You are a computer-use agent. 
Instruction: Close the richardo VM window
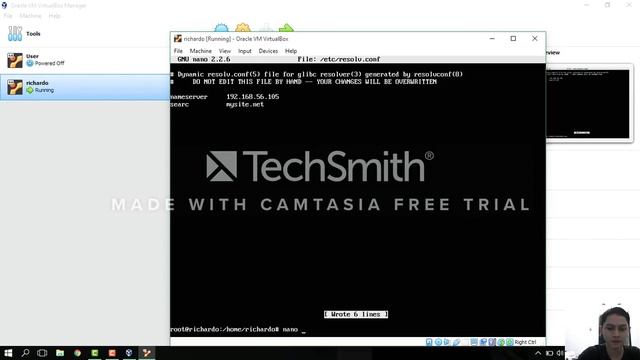pyautogui.click(x=535, y=38)
